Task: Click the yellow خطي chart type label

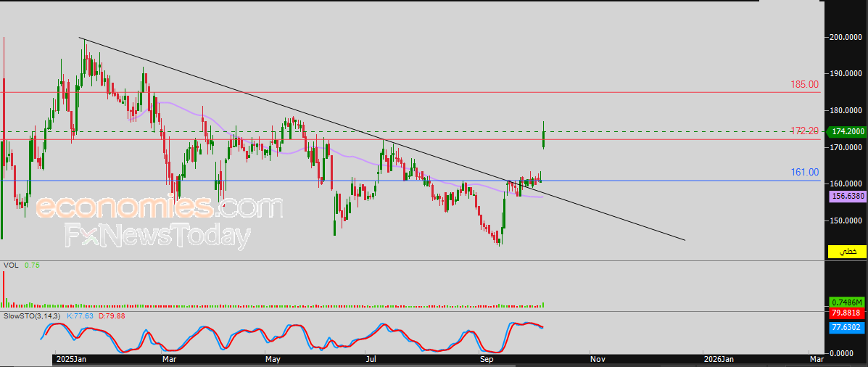Action: tap(847, 252)
